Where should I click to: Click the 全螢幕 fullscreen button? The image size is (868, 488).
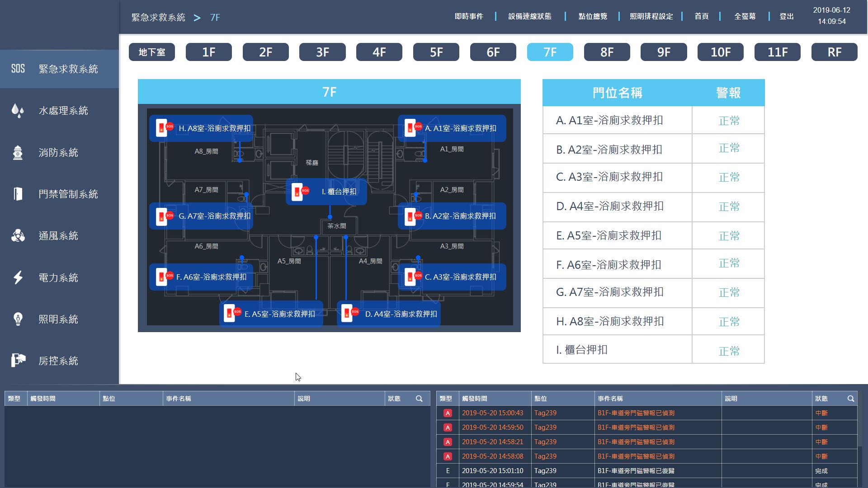tap(745, 16)
